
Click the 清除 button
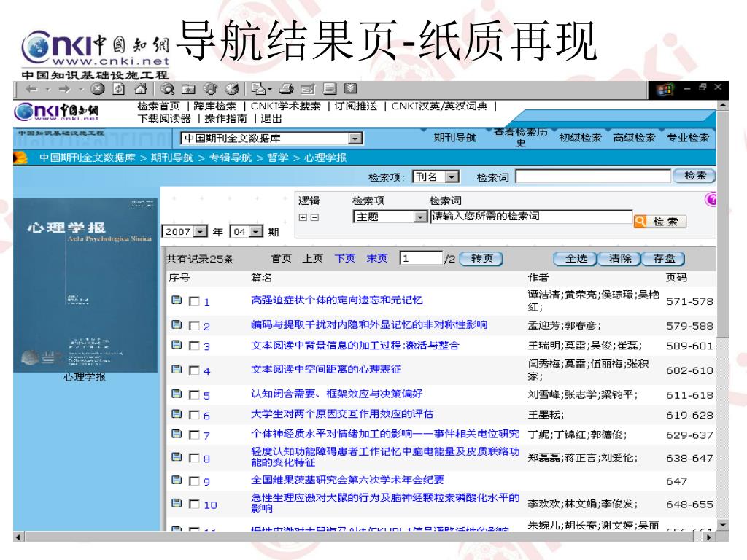click(x=620, y=259)
